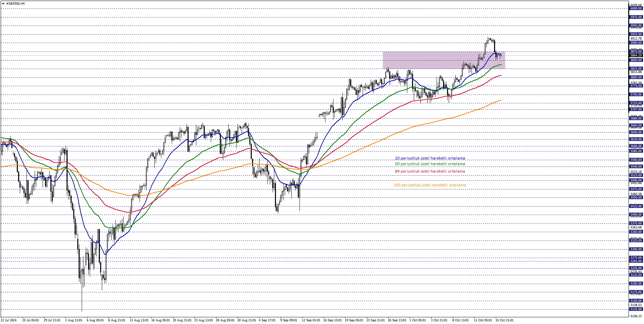Click the '8 Aug 21:01' time label
Viewport: 644px width, 324px height.
click(x=117, y=320)
